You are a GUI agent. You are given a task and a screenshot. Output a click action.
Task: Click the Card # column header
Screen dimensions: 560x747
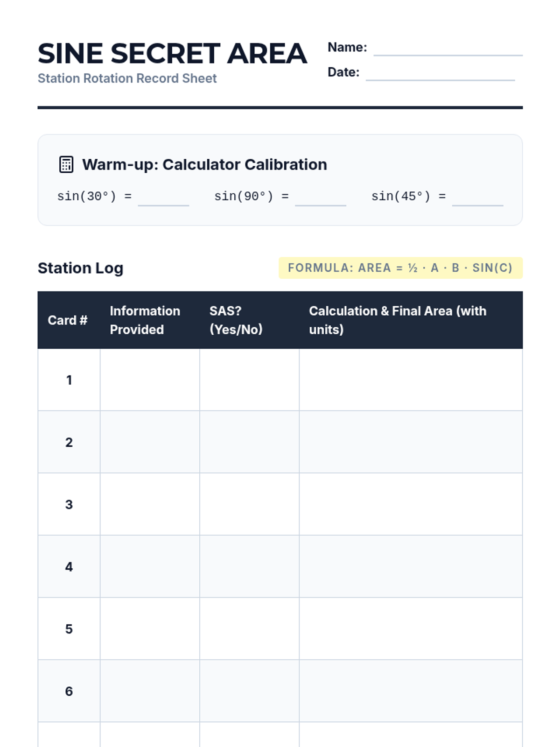click(69, 320)
